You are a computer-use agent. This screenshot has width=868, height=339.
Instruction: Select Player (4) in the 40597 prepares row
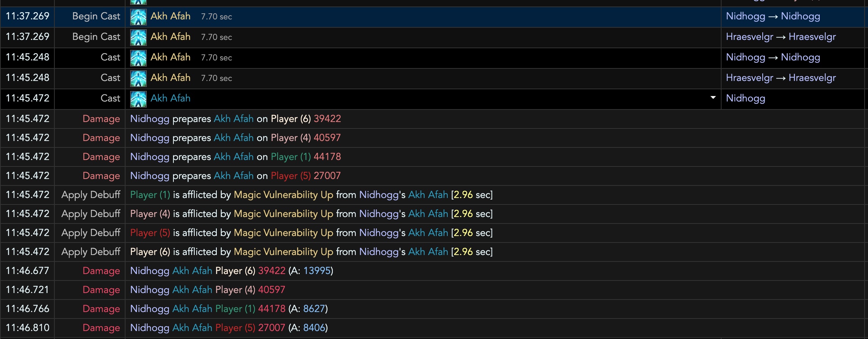pos(291,138)
